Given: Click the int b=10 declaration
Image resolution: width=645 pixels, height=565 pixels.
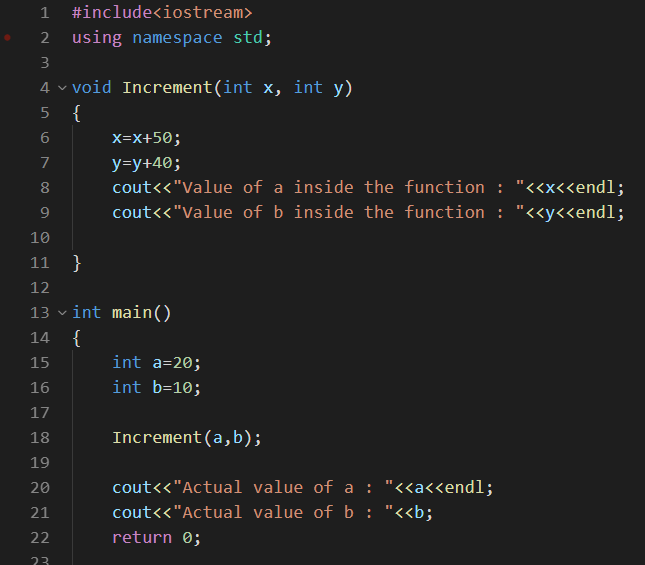Looking at the screenshot, I should [157, 388].
